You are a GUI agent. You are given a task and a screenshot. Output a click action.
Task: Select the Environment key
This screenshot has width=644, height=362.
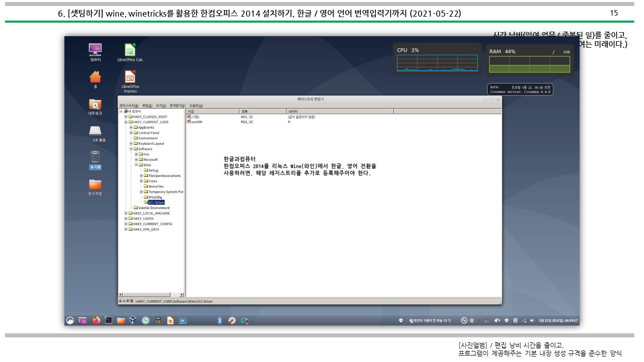click(148, 138)
